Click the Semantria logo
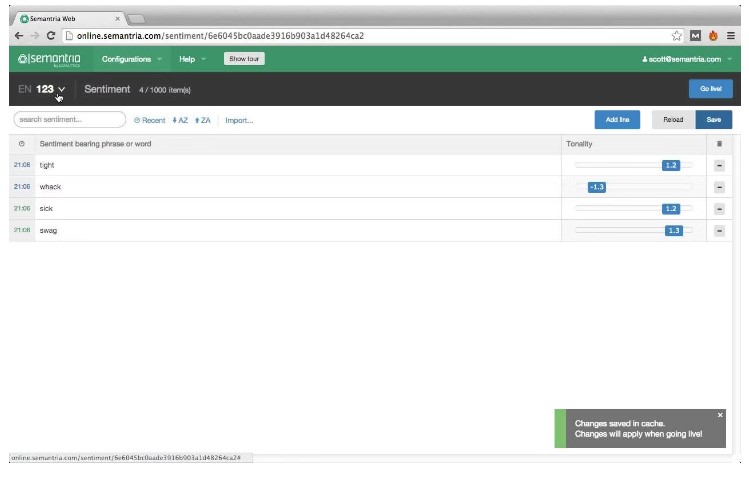749x482 pixels. pyautogui.click(x=49, y=59)
